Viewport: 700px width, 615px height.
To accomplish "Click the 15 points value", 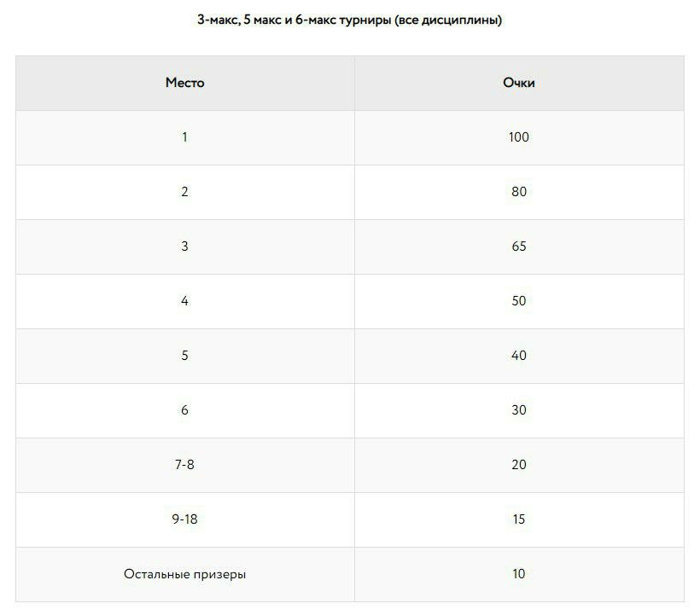I will [x=519, y=519].
